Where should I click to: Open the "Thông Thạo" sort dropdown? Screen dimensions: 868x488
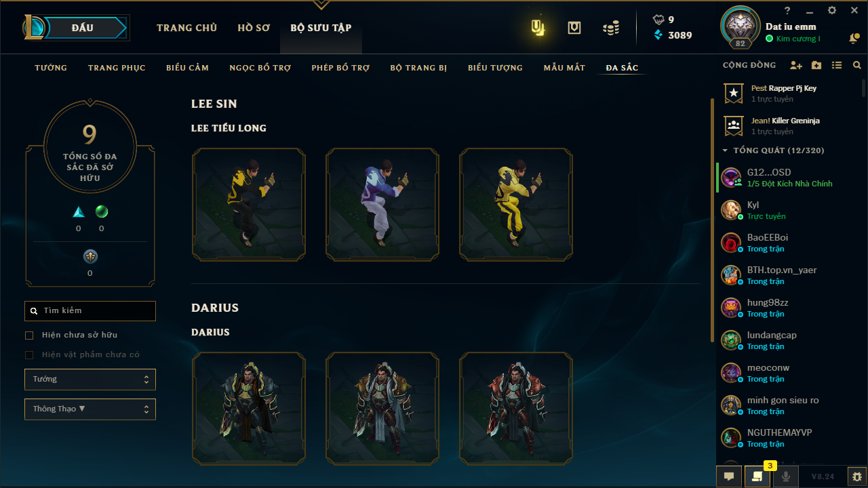tap(90, 409)
